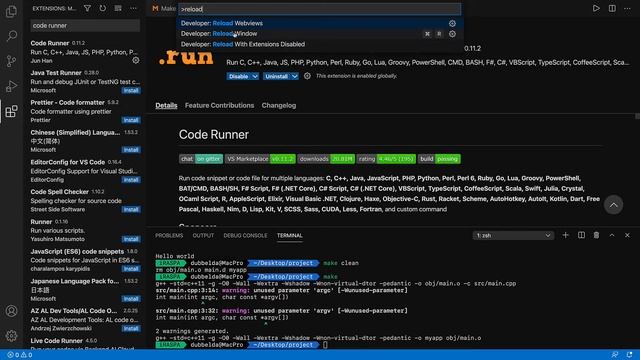Choose Reload With Extensions Disabled command
Image resolution: width=640 pixels, height=360 pixels.
[319, 44]
